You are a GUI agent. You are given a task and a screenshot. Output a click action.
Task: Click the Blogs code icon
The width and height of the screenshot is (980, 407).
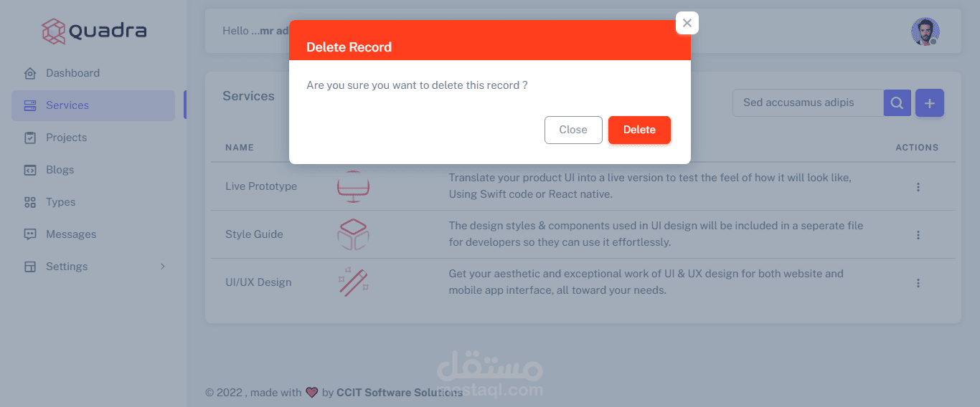pyautogui.click(x=29, y=170)
